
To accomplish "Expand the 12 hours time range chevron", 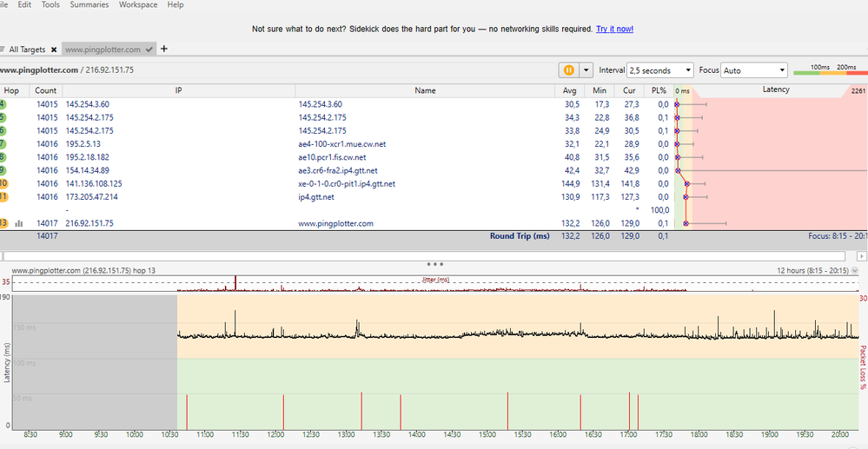I will click(x=855, y=271).
